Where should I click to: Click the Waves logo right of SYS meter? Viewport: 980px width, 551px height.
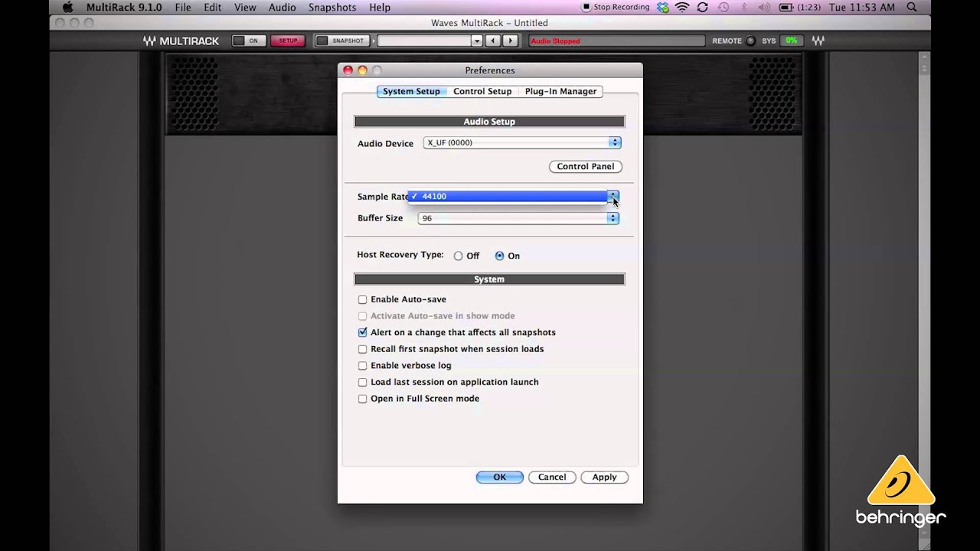click(818, 41)
